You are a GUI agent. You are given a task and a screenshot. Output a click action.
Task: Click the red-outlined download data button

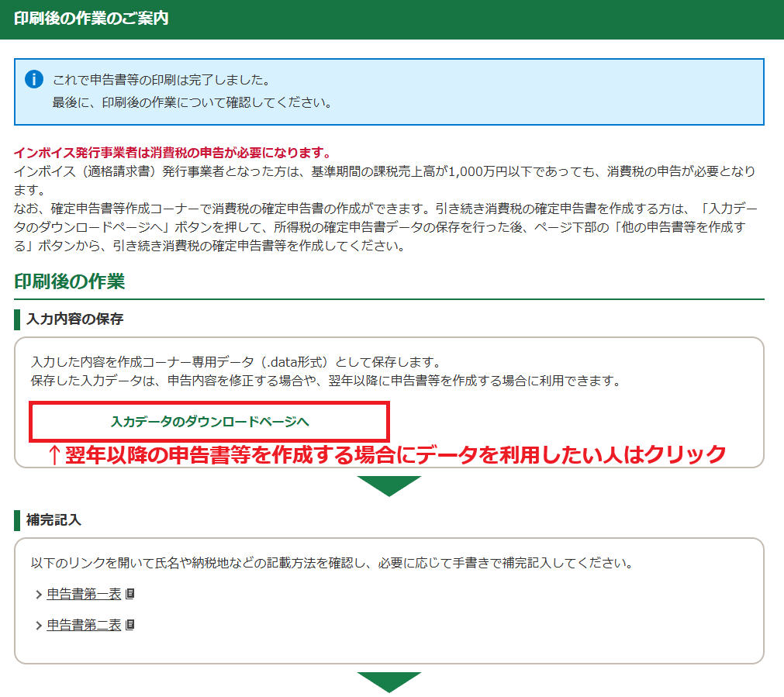point(209,421)
